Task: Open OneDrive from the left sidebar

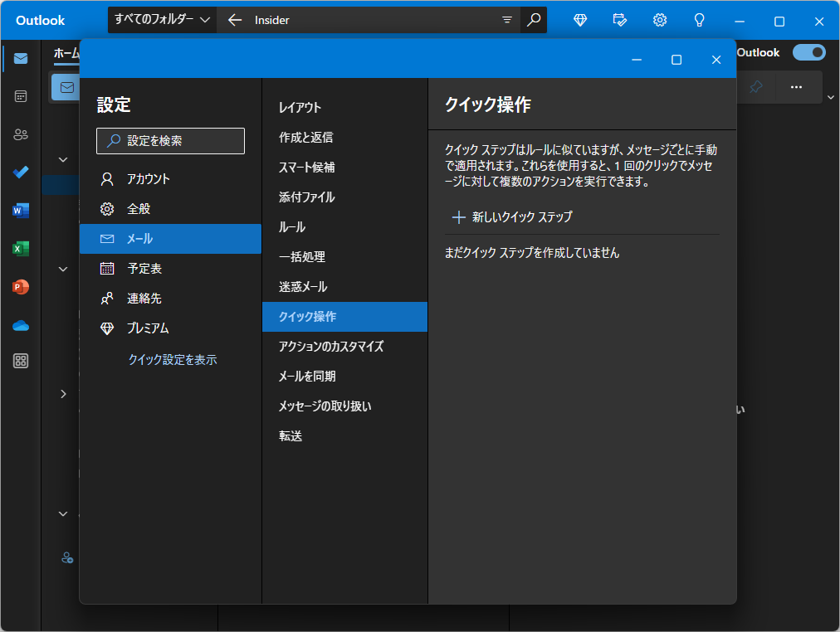Action: pos(20,325)
